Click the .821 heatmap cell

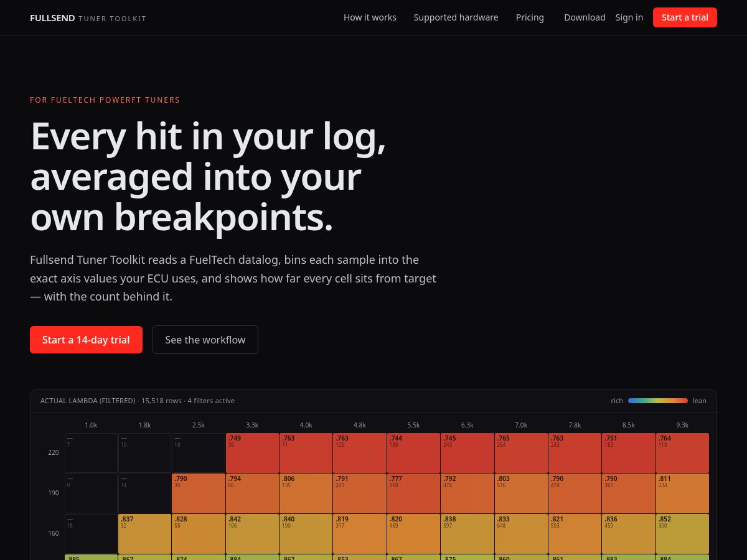click(x=575, y=534)
